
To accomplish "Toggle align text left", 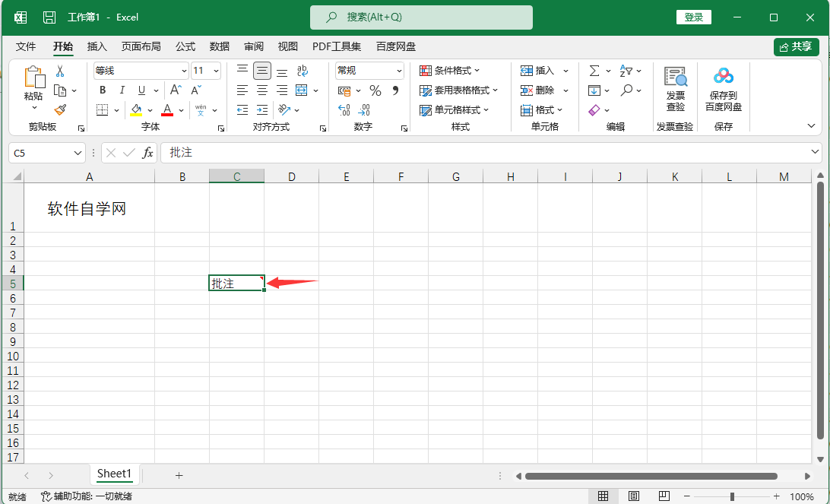I will (x=242, y=90).
